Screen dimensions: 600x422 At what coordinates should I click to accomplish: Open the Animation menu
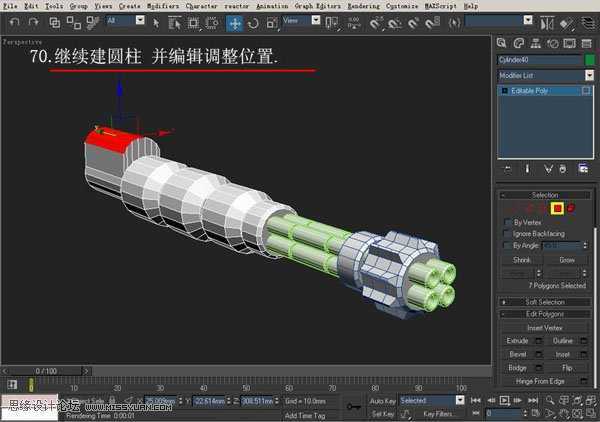coord(272,6)
